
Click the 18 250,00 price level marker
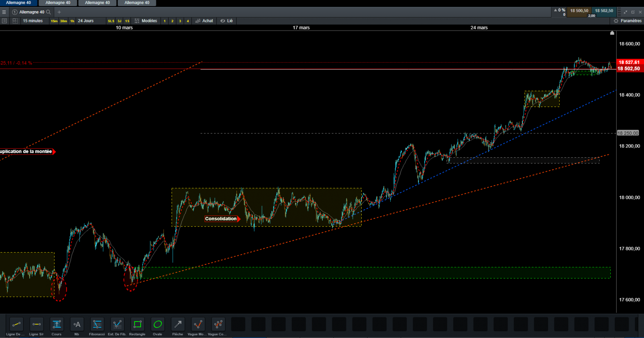click(628, 133)
